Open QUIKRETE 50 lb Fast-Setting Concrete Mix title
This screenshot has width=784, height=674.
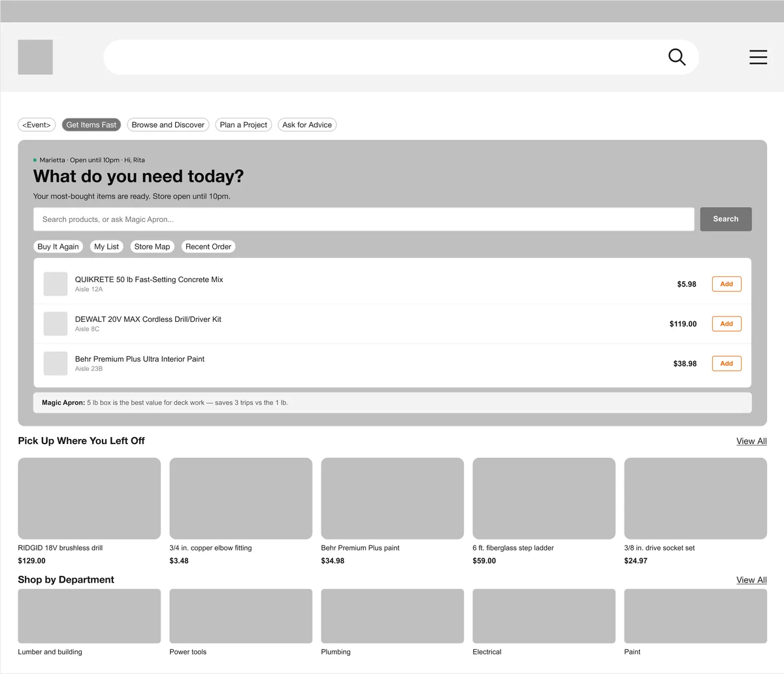149,280
